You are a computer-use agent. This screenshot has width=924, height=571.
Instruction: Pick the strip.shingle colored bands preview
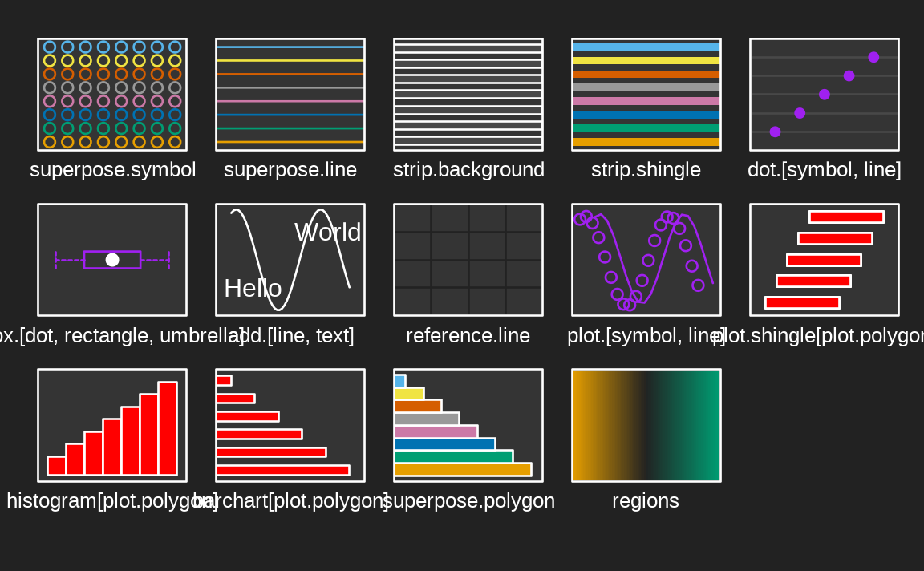coord(646,95)
